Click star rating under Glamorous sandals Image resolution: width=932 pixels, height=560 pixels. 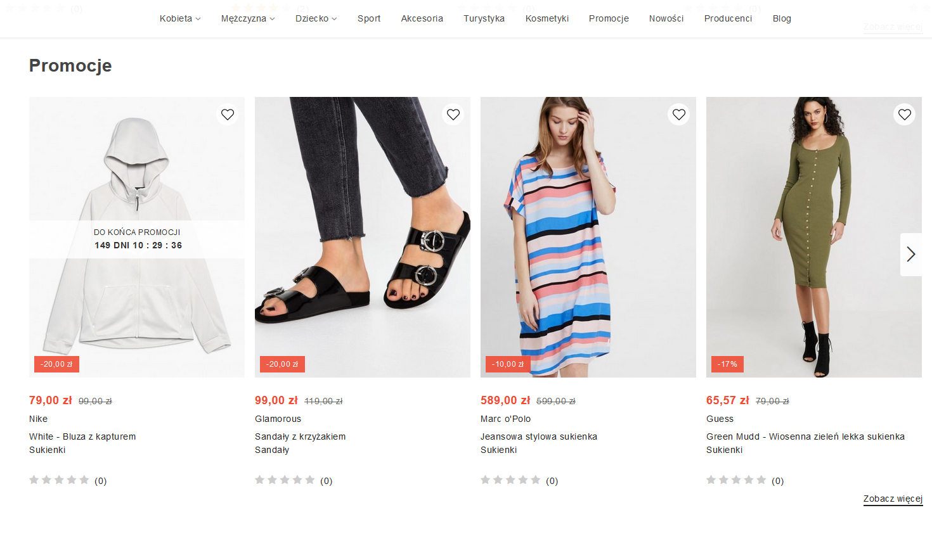[x=285, y=480]
